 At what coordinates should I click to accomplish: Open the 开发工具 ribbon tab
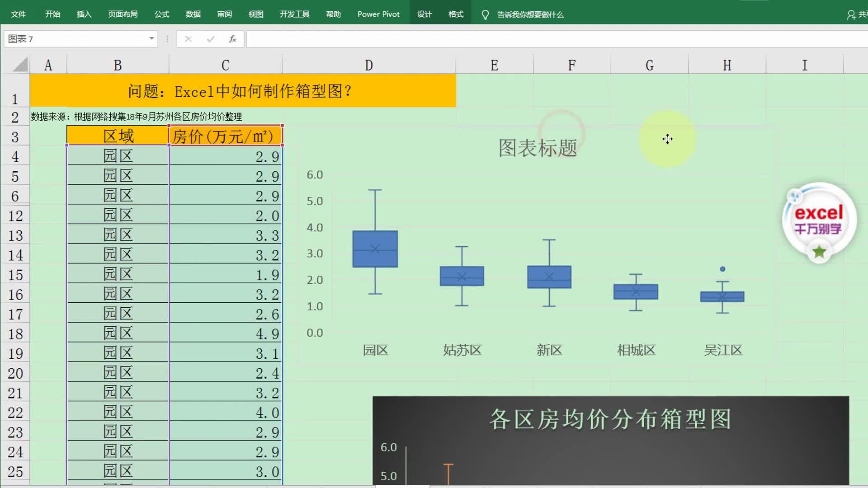click(294, 14)
